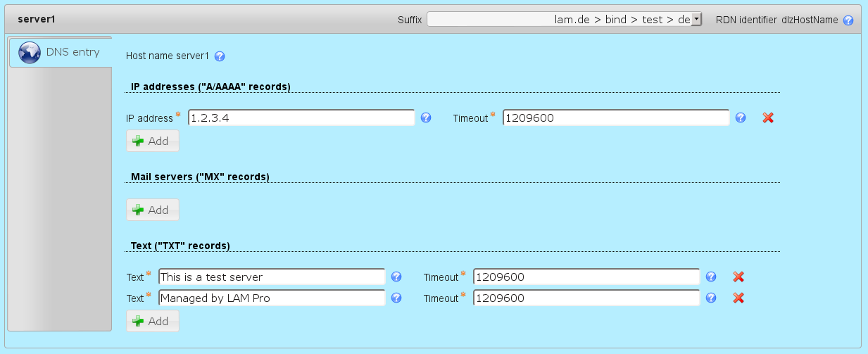Open help for first TXT record timeout

(x=711, y=277)
